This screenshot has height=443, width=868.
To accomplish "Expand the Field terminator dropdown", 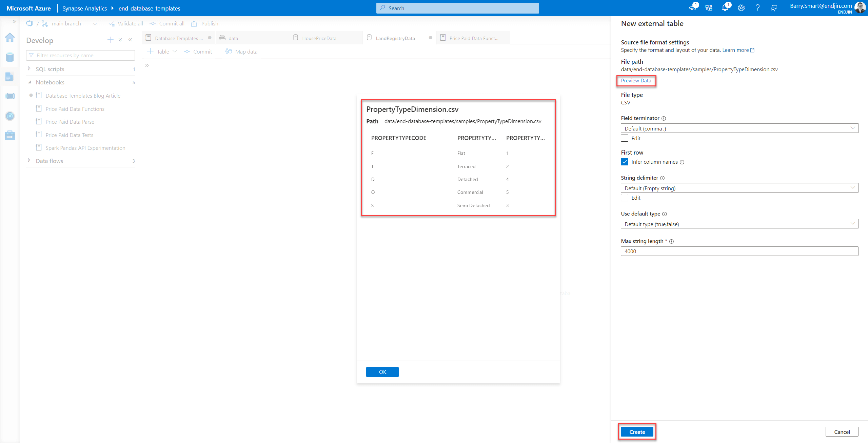I will pos(853,128).
